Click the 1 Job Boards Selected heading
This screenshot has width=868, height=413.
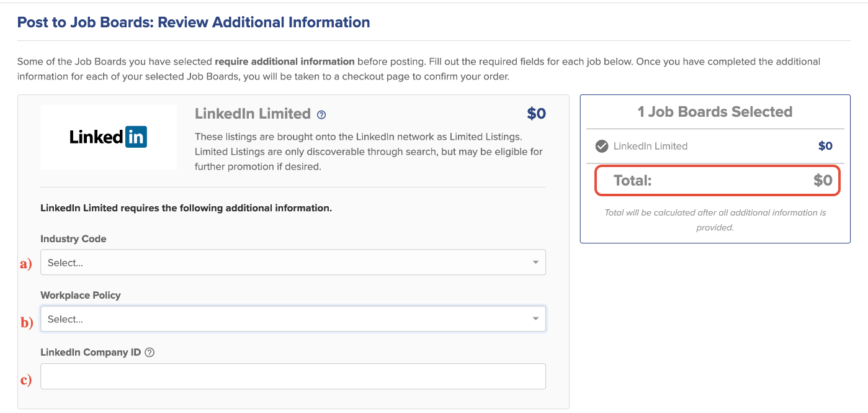(715, 112)
